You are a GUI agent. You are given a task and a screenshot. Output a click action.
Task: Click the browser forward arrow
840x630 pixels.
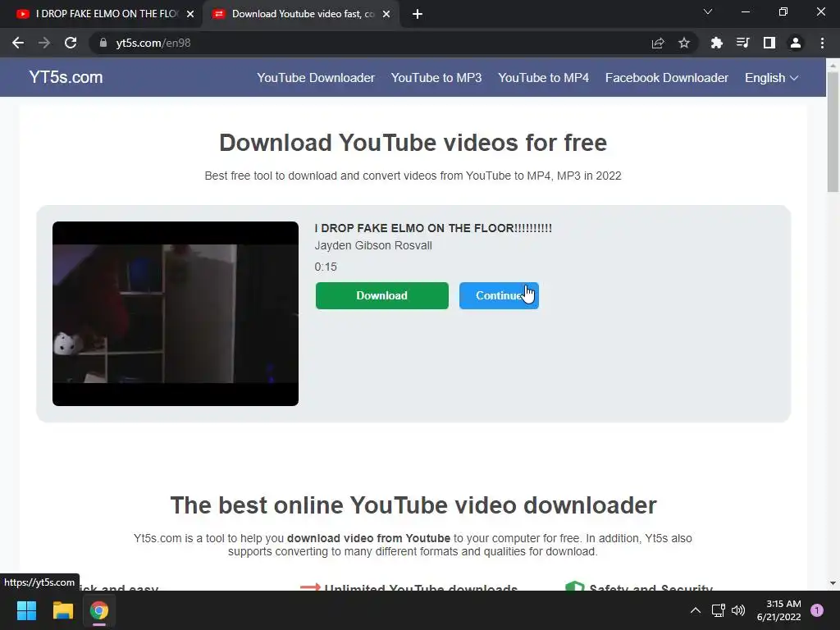click(44, 43)
